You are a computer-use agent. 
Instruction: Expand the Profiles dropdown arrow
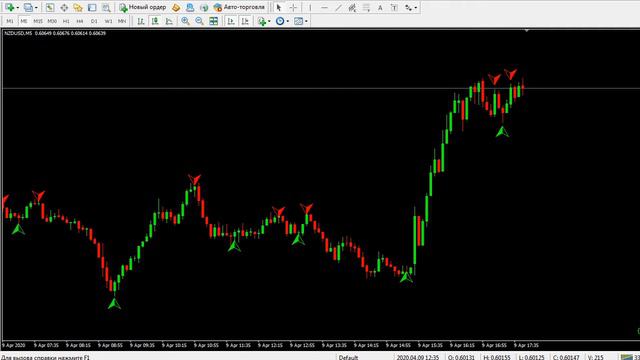coord(36,8)
